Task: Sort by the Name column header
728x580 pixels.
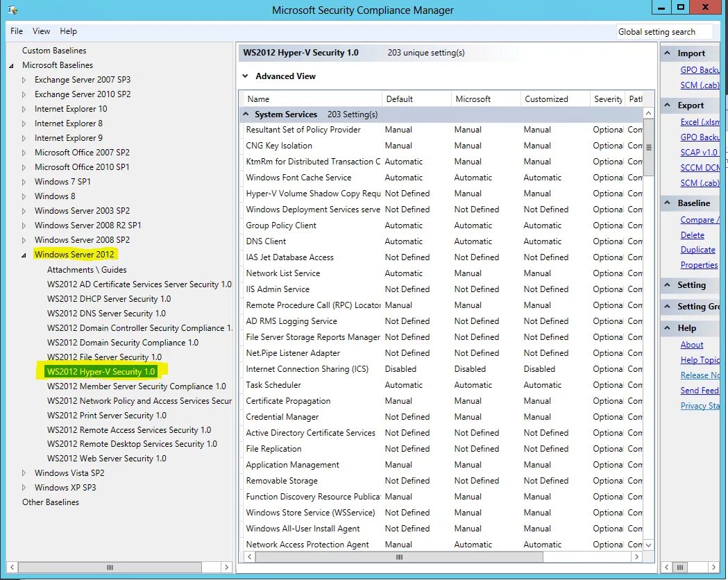Action: click(312, 99)
